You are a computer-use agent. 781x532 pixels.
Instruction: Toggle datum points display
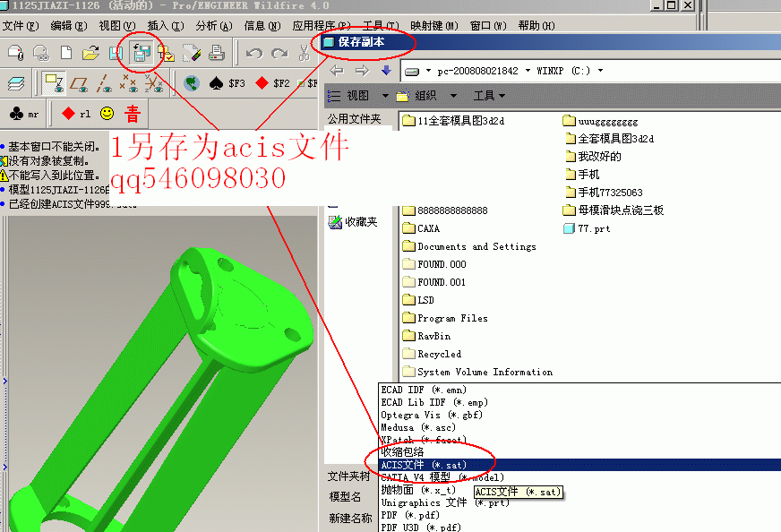point(129,83)
